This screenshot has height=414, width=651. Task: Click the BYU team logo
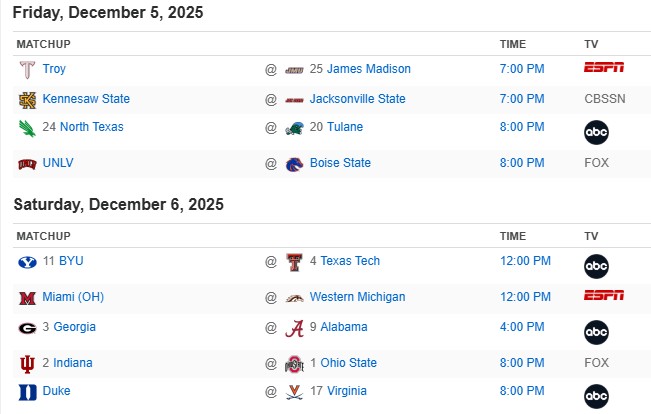(27, 262)
